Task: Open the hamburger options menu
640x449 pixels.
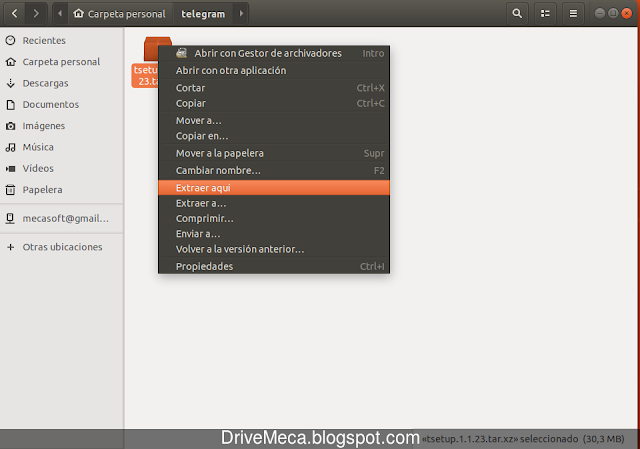Action: pyautogui.click(x=573, y=13)
